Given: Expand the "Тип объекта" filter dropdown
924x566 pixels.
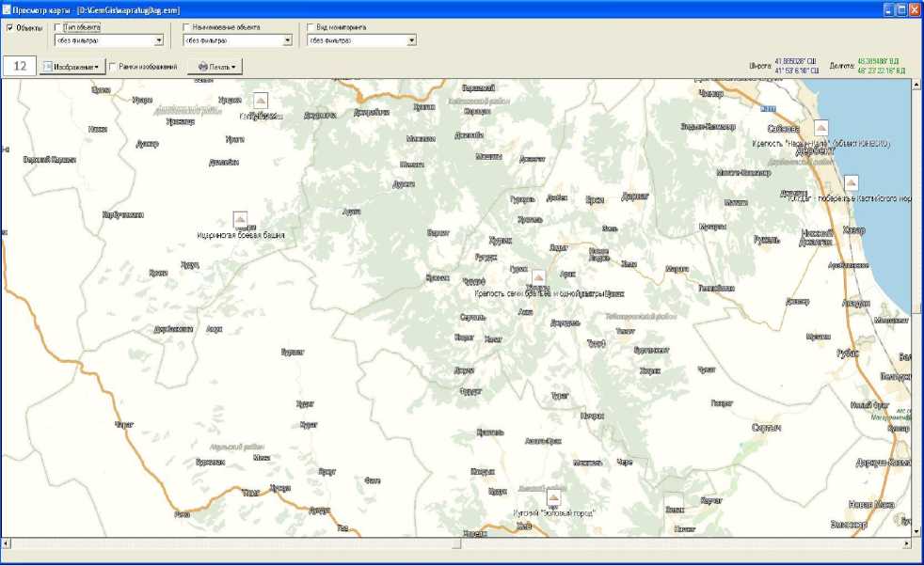Looking at the screenshot, I should [x=159, y=40].
